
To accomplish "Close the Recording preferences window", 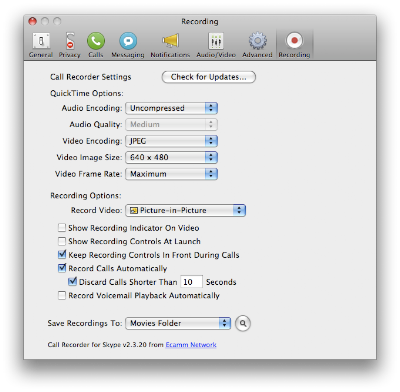I will [32, 21].
